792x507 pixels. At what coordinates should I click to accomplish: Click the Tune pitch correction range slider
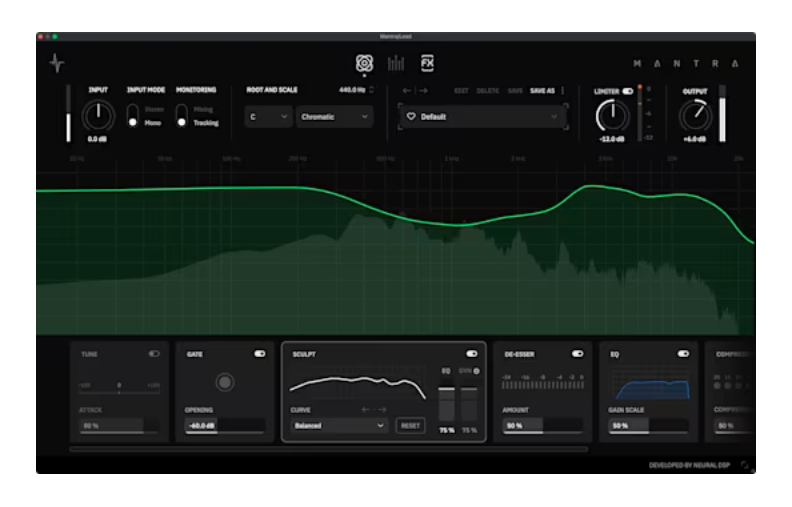click(x=119, y=388)
